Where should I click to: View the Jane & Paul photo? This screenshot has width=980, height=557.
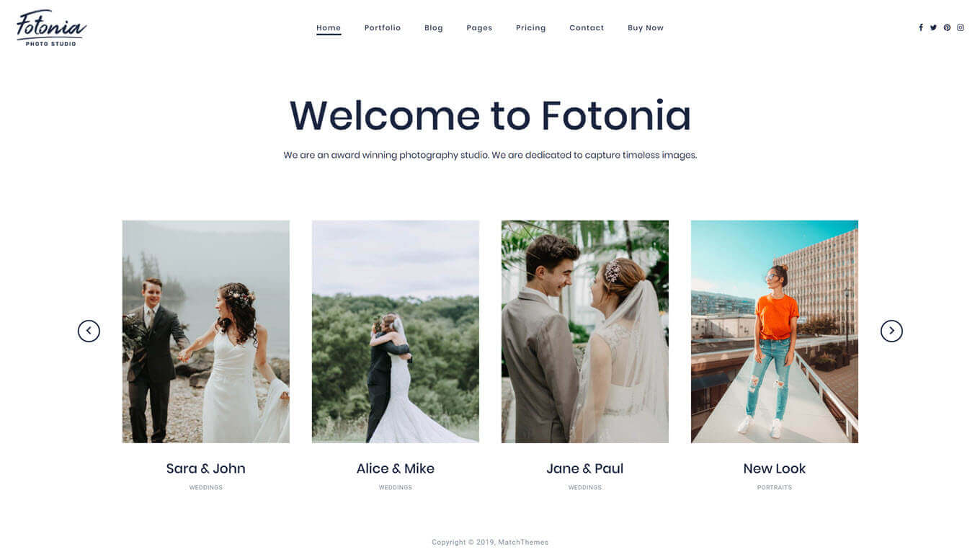point(585,331)
